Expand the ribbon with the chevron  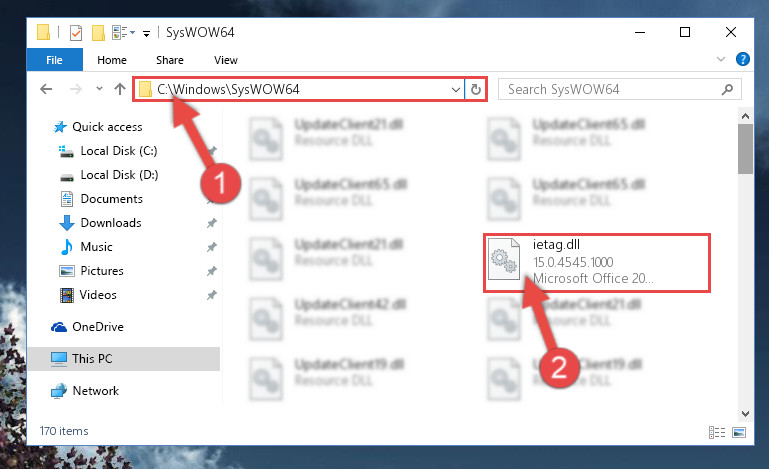720,59
